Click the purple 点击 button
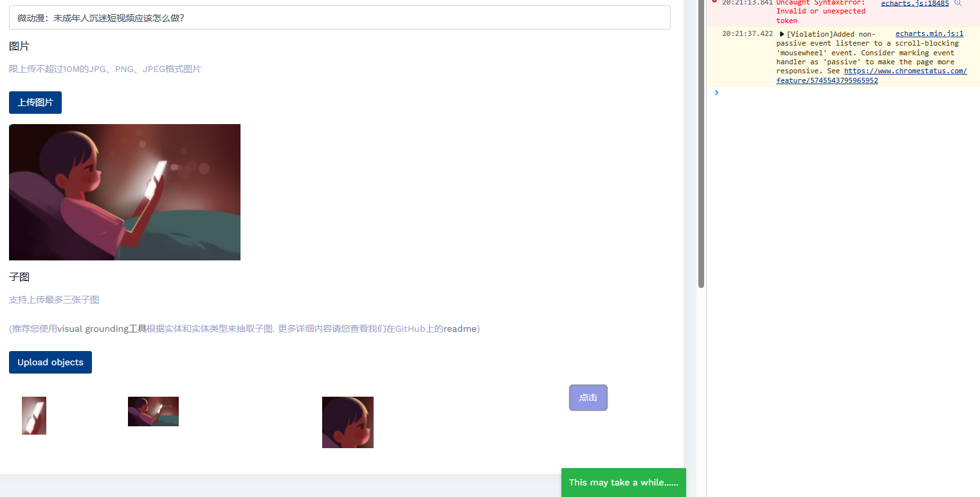Image resolution: width=980 pixels, height=497 pixels. click(588, 397)
